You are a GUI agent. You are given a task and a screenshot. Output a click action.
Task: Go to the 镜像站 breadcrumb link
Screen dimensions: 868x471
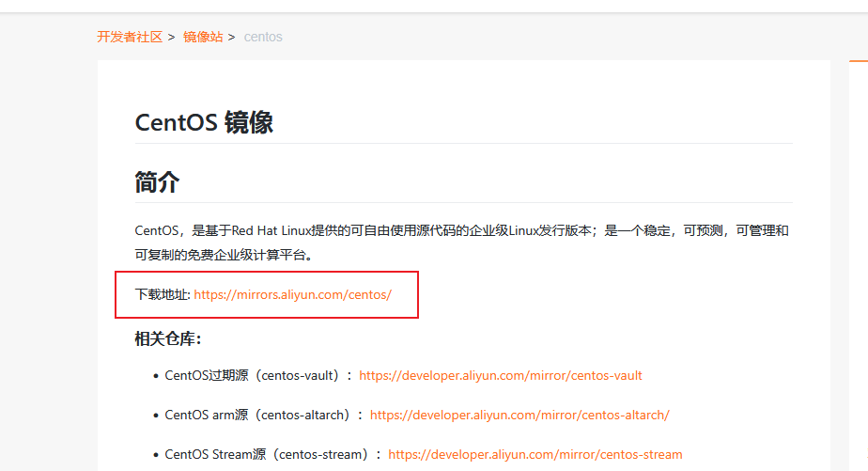pyautogui.click(x=203, y=37)
